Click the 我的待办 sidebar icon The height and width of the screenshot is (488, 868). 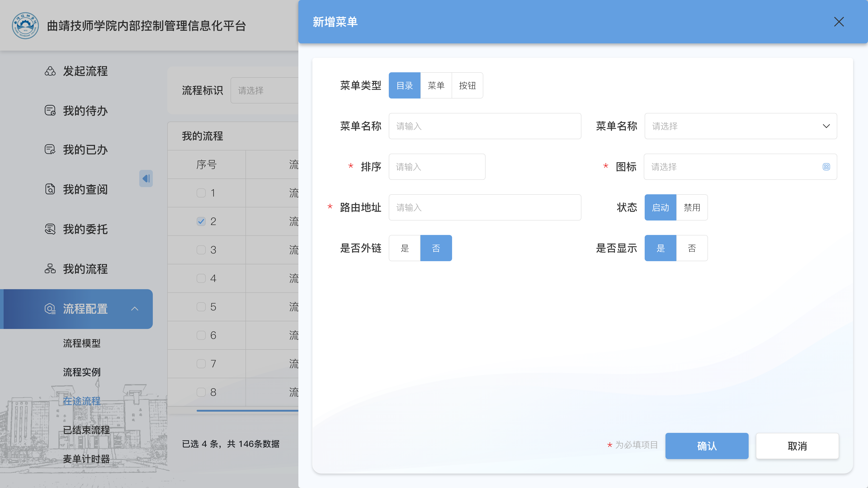point(50,110)
